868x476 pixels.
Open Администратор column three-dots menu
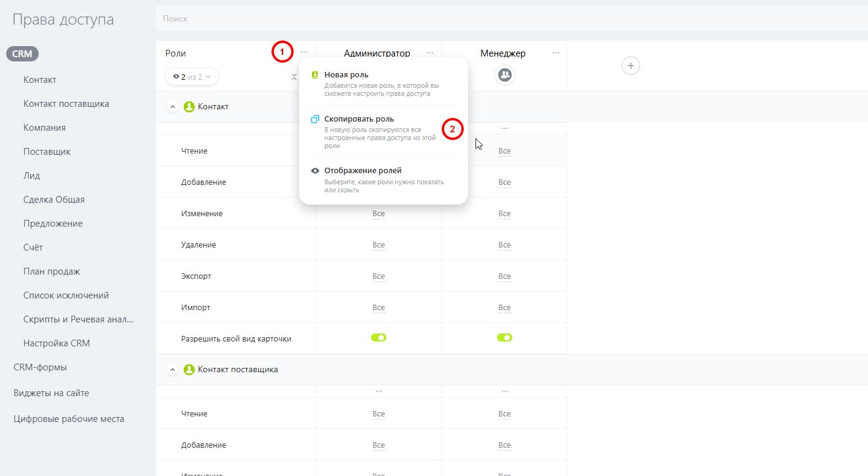click(430, 53)
